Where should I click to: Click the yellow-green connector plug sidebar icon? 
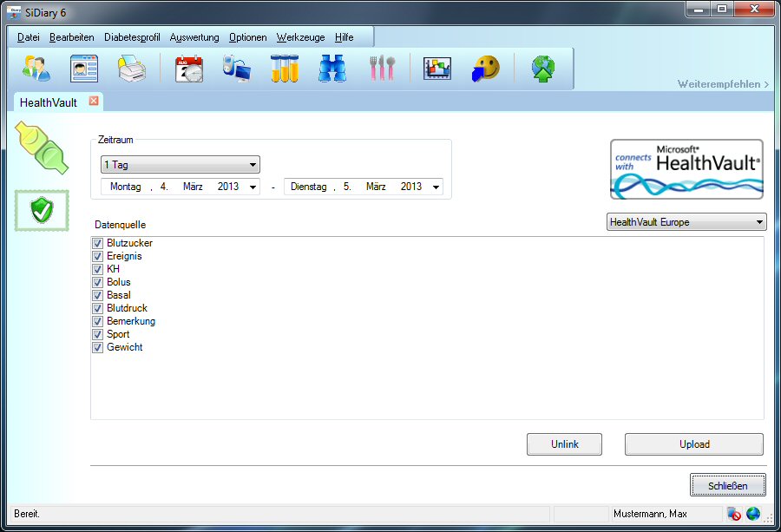click(x=42, y=148)
